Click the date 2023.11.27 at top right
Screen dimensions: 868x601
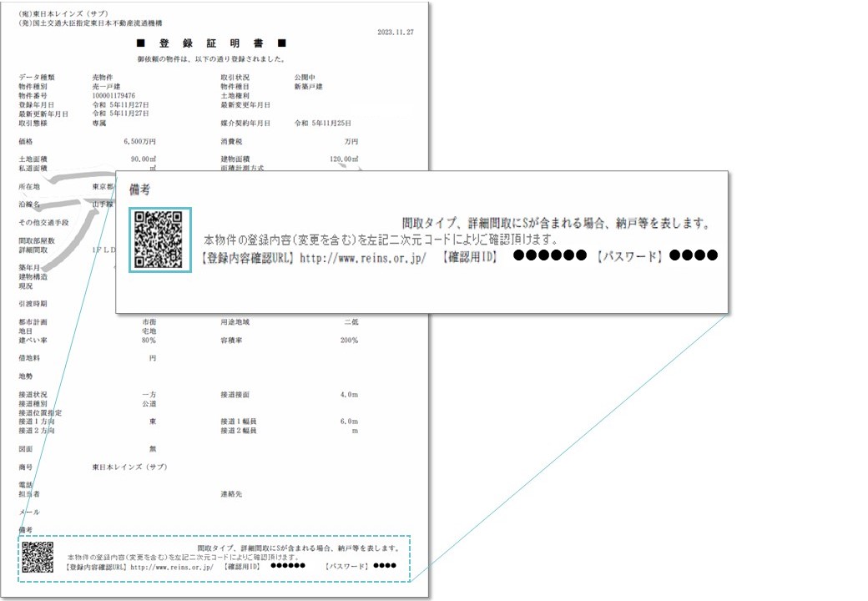(x=396, y=32)
